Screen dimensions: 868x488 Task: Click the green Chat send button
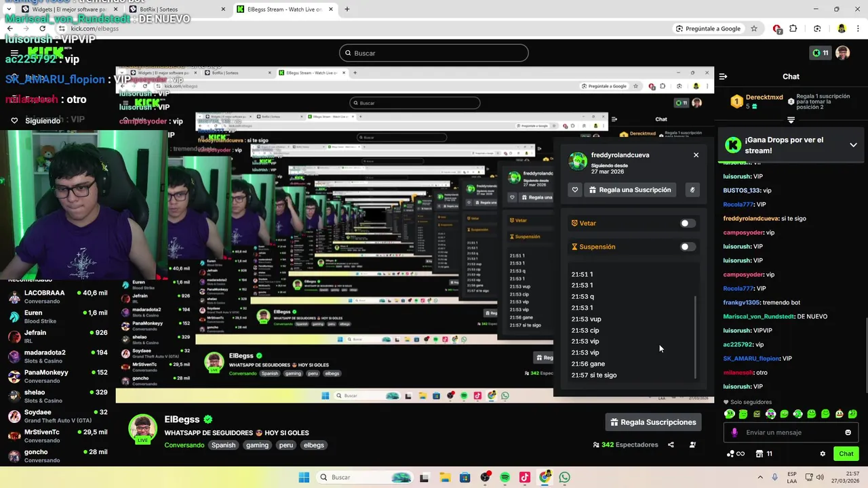(x=846, y=454)
